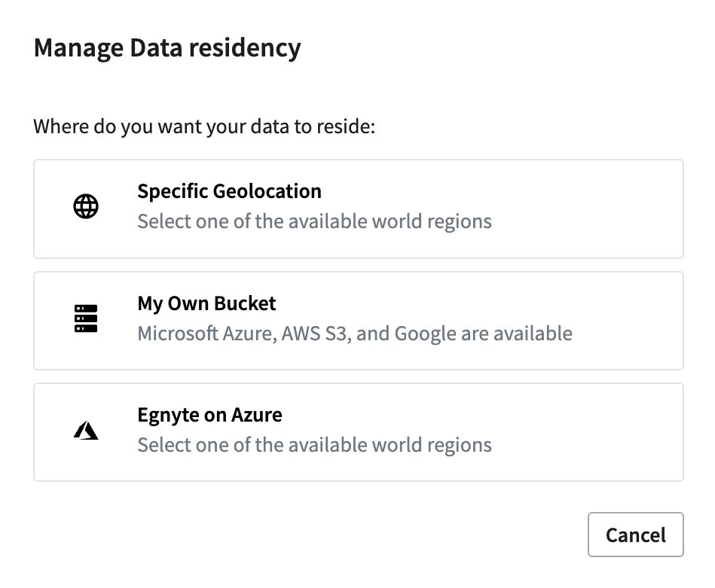Click the Azure logo icon
The image size is (715, 588).
pyautogui.click(x=86, y=431)
